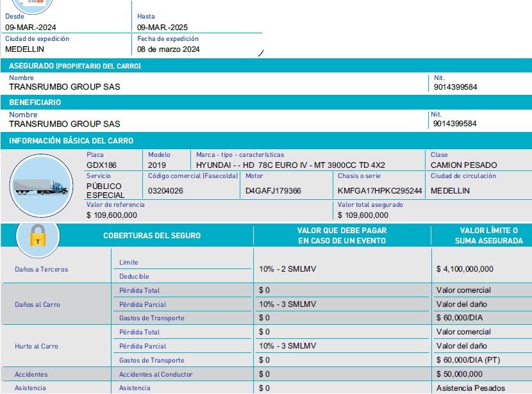The image size is (532, 394).
Task: Select the chassis number KMFGA17HPKC295244
Action: (x=379, y=191)
